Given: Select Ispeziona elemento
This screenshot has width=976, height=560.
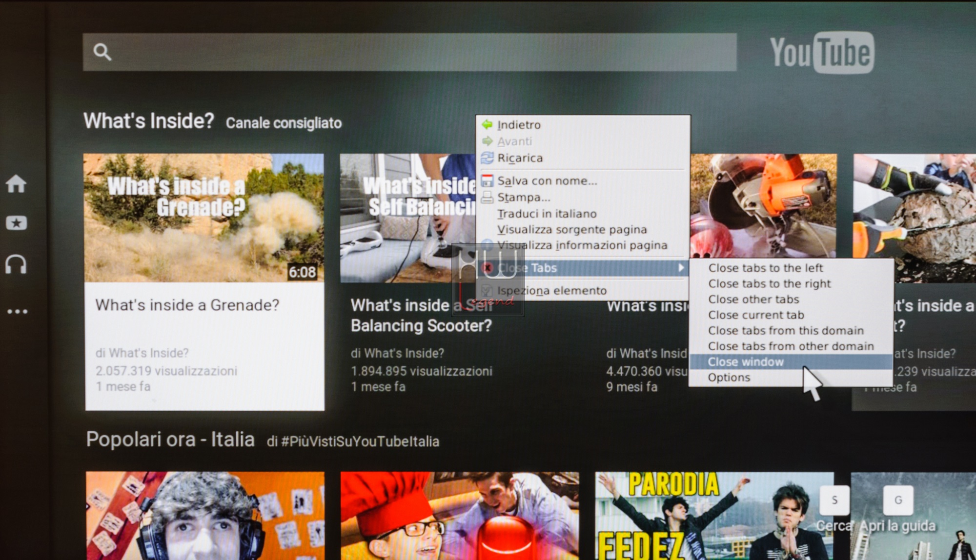Looking at the screenshot, I should (583, 291).
